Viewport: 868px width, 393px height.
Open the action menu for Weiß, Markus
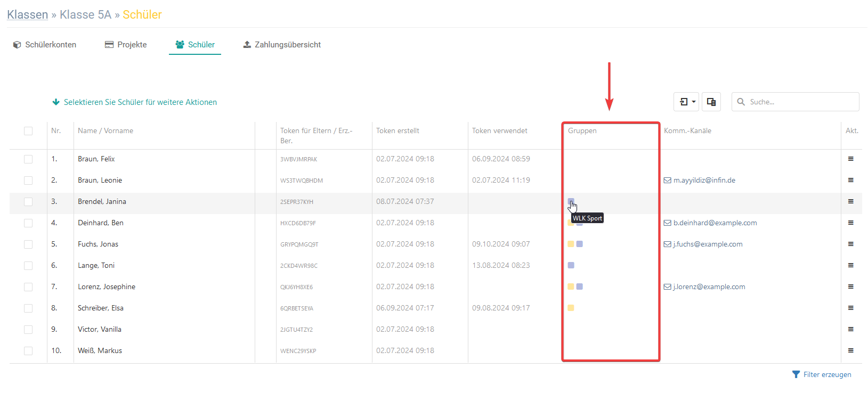(851, 350)
